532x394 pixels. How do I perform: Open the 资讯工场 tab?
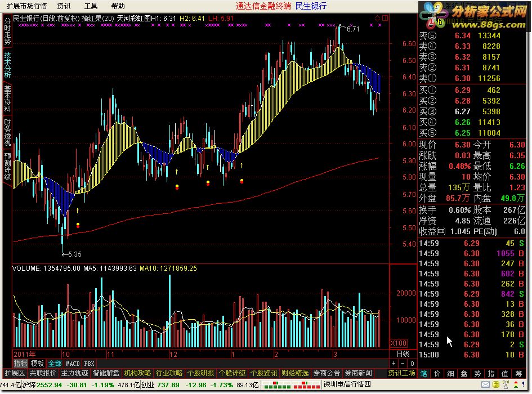click(402, 373)
